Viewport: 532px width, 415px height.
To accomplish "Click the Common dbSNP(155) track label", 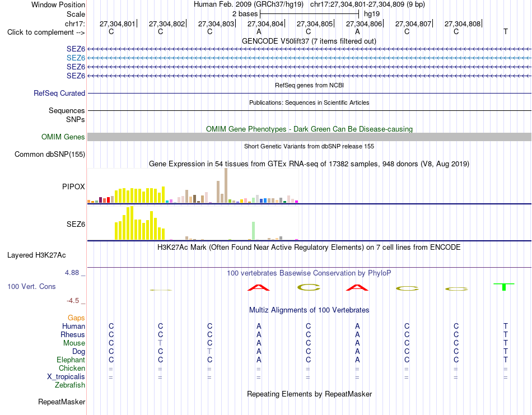I will pos(49,155).
